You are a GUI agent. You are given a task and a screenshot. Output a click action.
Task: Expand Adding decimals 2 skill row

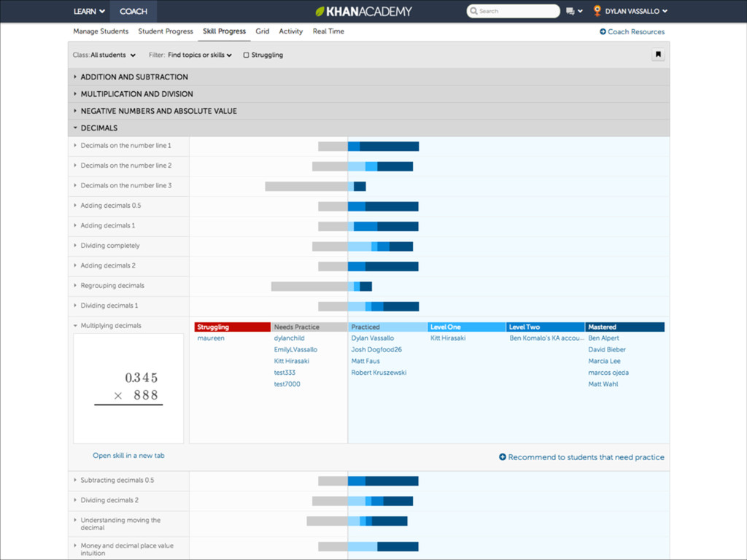pyautogui.click(x=104, y=265)
